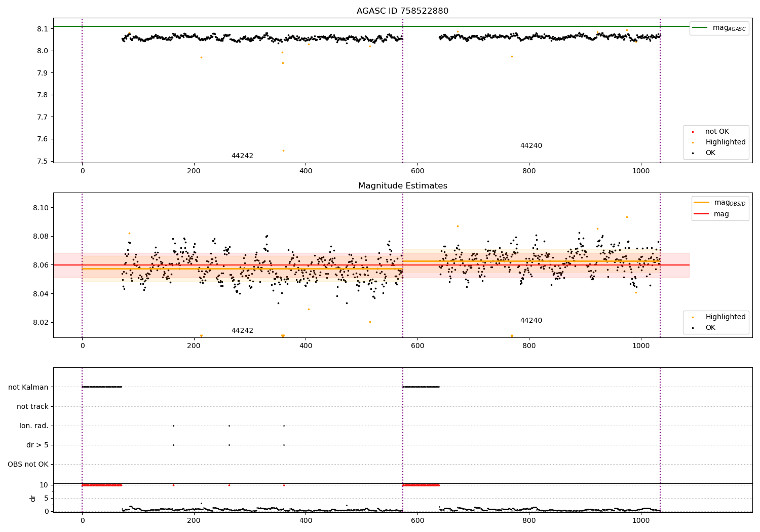
Task: Click "not OK" in the top legend
Action: click(717, 132)
